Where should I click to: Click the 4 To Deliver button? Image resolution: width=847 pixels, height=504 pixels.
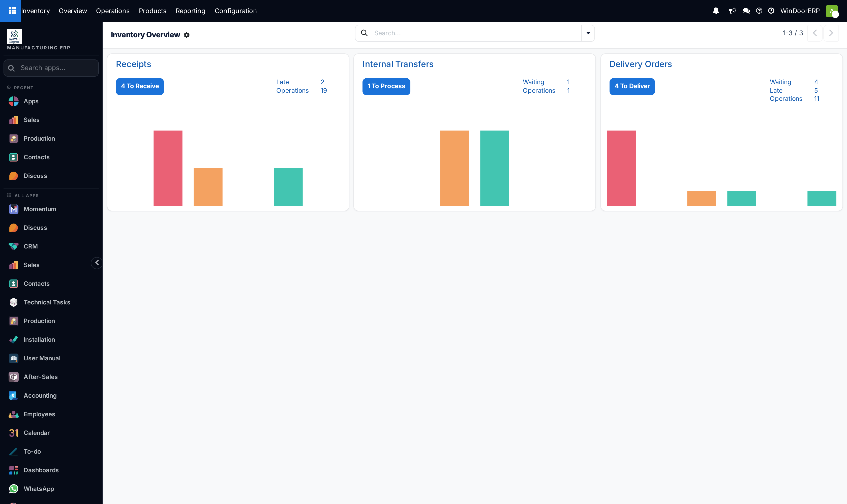point(632,87)
